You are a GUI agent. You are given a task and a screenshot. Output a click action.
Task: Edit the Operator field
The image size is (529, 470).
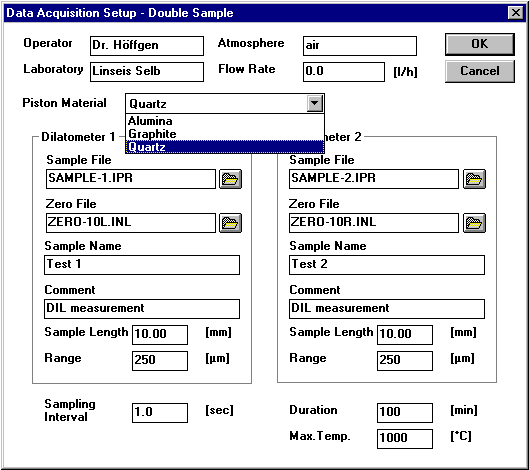pos(147,46)
